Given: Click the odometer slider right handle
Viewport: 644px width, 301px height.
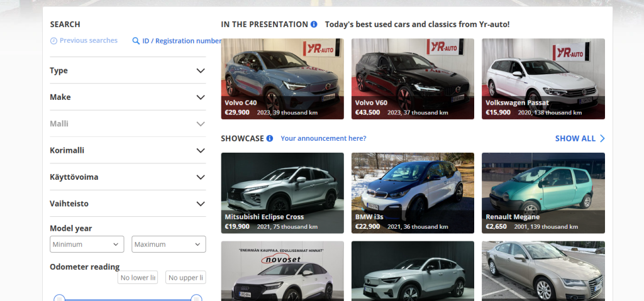Looking at the screenshot, I should coord(196,298).
